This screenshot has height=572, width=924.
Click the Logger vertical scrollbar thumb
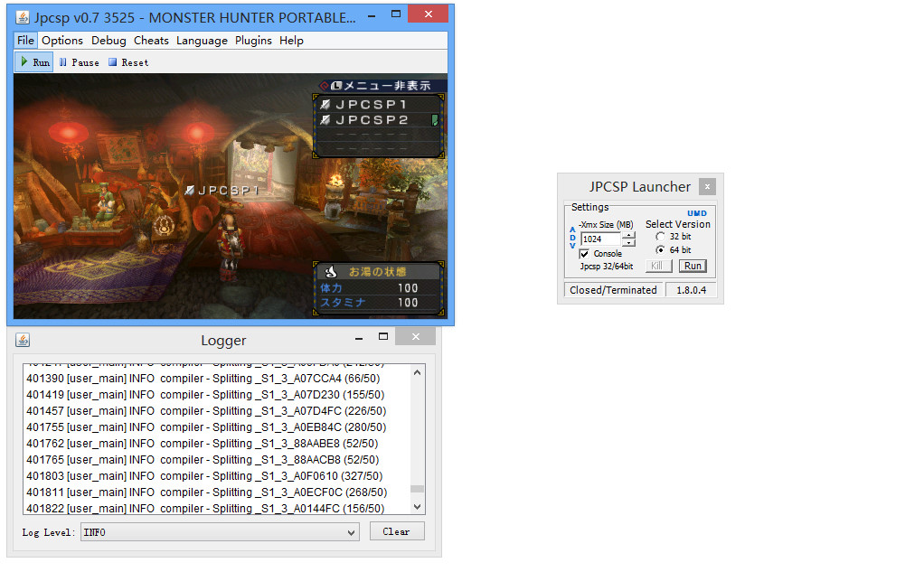coord(417,490)
